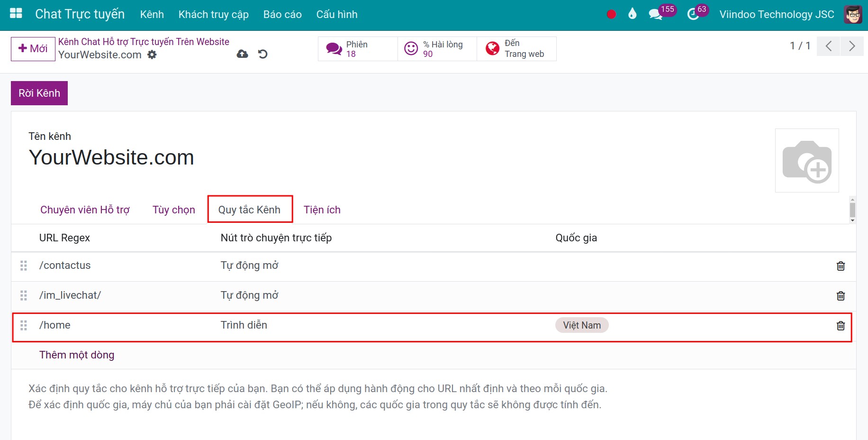Expand the Báo cáo menu

pos(282,15)
